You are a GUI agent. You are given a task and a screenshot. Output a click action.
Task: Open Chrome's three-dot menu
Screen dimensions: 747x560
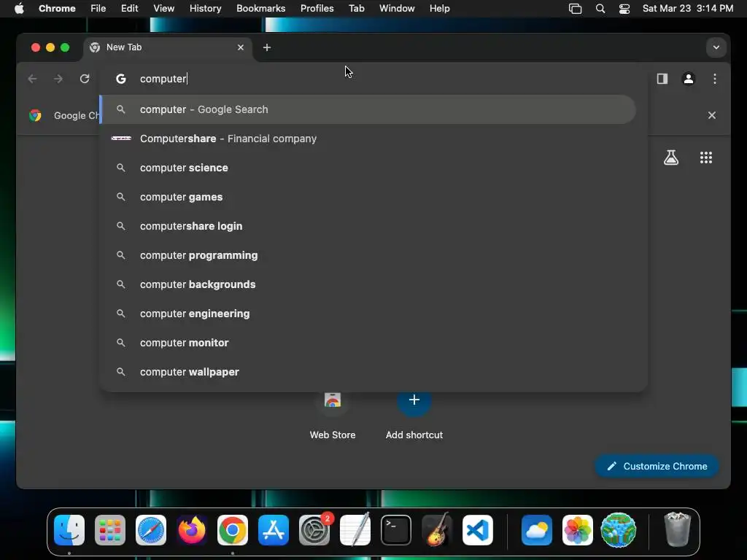715,79
